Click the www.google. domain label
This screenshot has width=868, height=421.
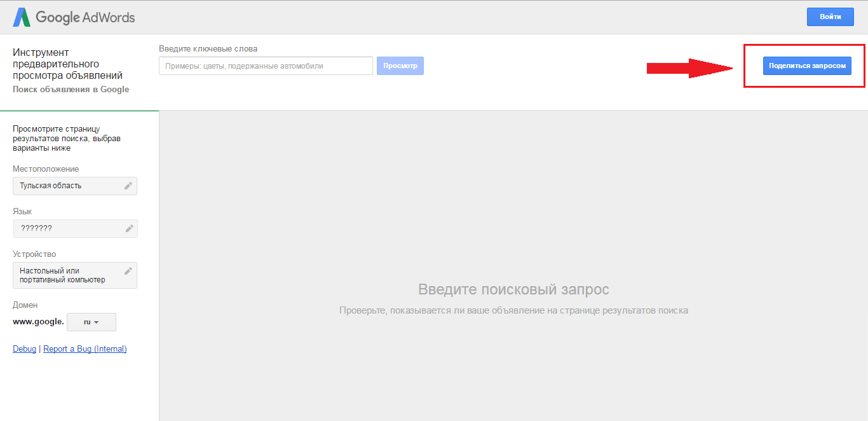(37, 322)
